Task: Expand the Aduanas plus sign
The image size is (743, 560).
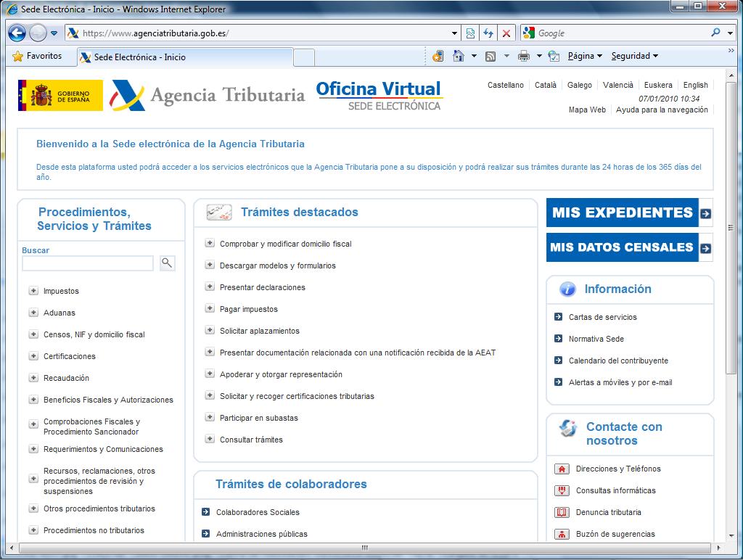Action: 33,313
